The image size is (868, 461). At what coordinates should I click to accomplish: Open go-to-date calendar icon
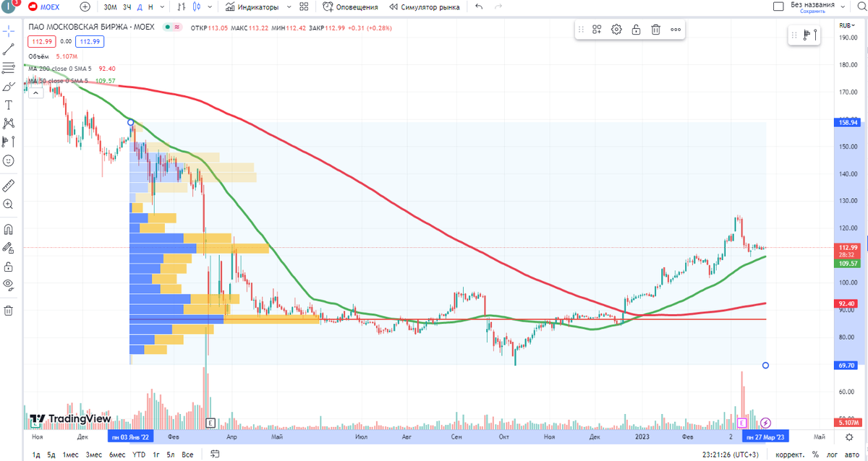pyautogui.click(x=215, y=454)
